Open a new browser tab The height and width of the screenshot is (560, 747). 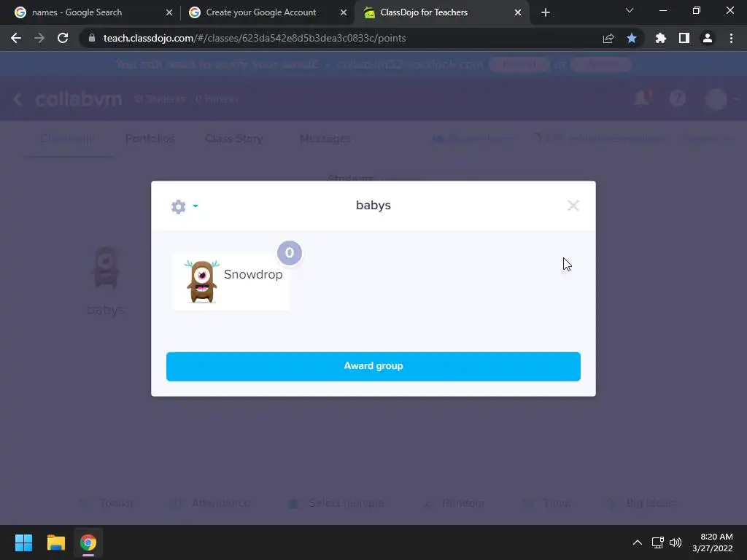pos(546,12)
